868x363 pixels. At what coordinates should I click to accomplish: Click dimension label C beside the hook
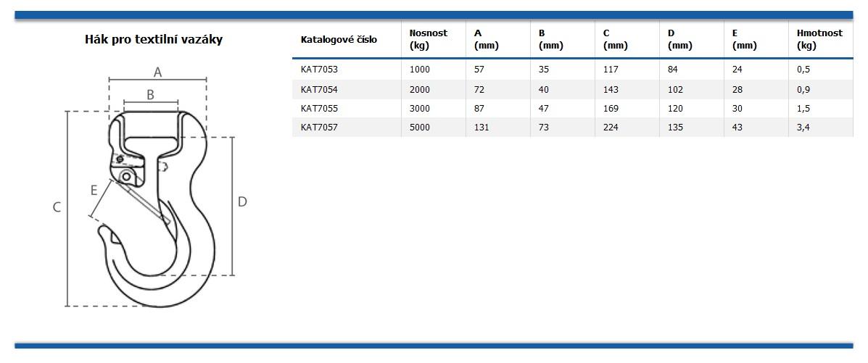[57, 207]
